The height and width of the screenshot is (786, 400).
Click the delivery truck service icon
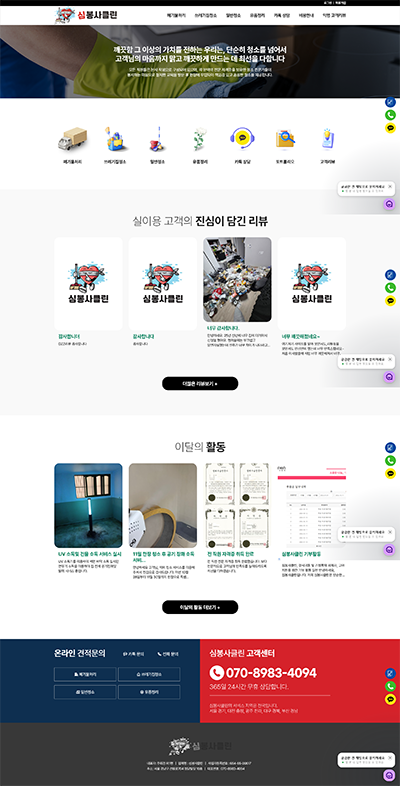(72, 139)
